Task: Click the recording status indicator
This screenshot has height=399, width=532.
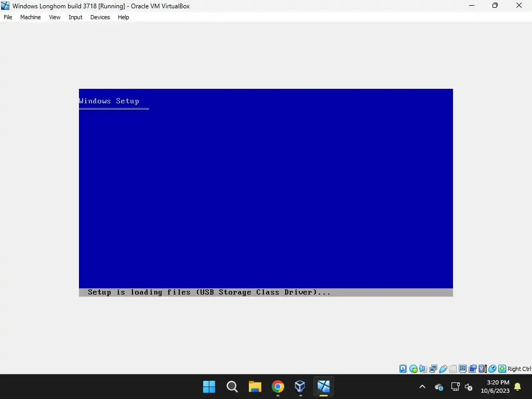Action: pyautogui.click(x=473, y=369)
